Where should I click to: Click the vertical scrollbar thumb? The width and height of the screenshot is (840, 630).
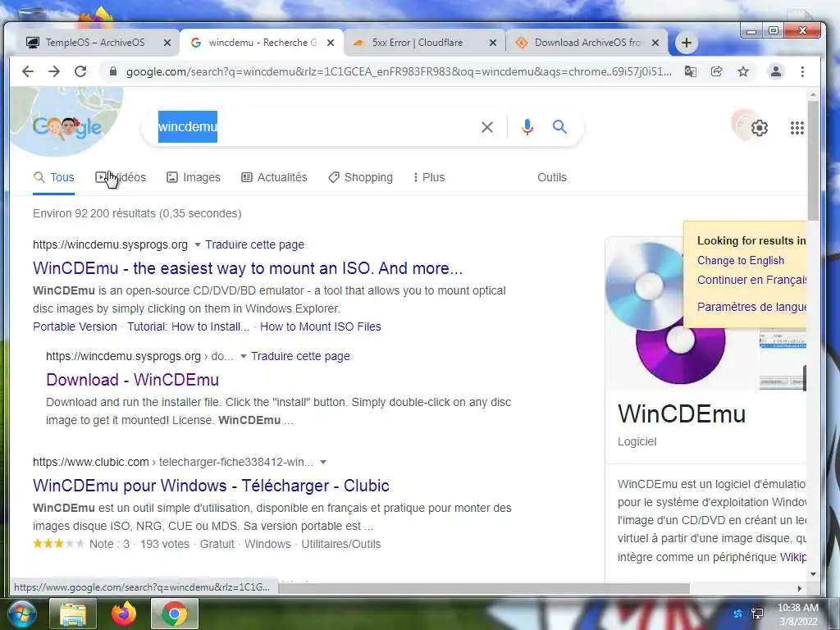click(813, 159)
